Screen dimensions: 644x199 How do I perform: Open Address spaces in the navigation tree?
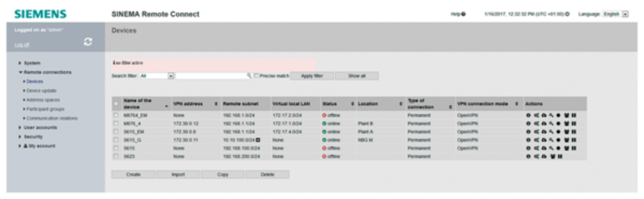43,100
